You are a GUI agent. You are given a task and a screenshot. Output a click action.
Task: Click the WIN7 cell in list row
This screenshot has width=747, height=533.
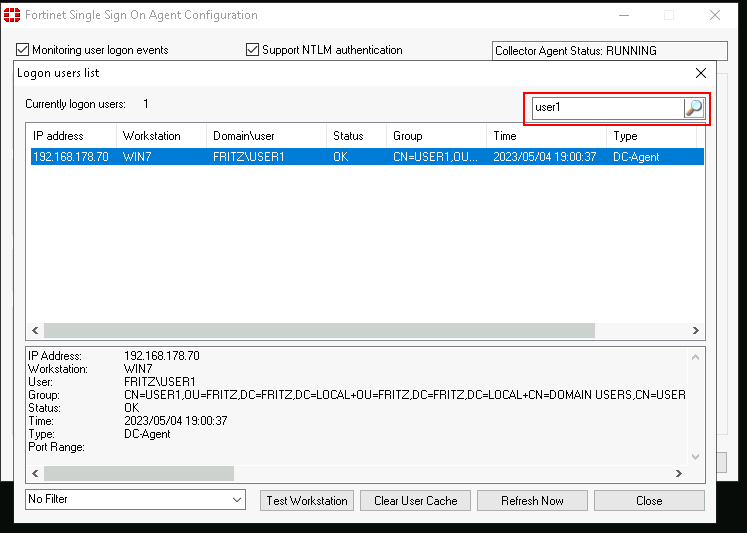click(x=137, y=157)
